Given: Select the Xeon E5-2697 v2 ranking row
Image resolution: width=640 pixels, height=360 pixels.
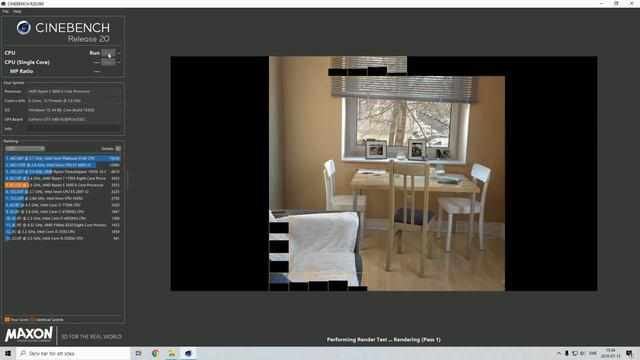Looking at the screenshot, I should click(x=62, y=191).
